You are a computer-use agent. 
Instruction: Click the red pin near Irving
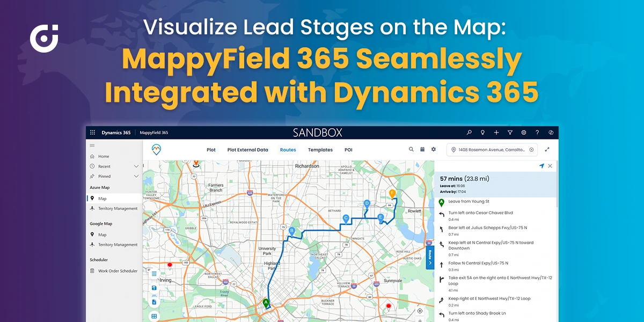point(170,265)
